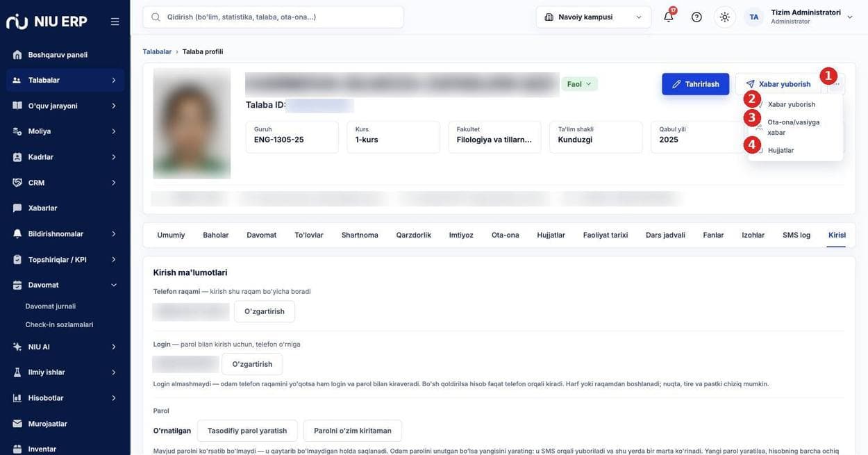
Task: Open help via the question mark icon
Action: click(696, 17)
